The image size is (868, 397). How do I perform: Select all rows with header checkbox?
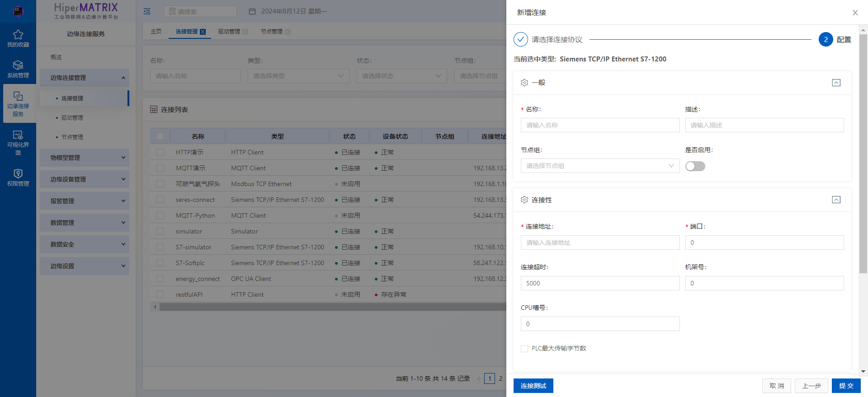click(160, 136)
